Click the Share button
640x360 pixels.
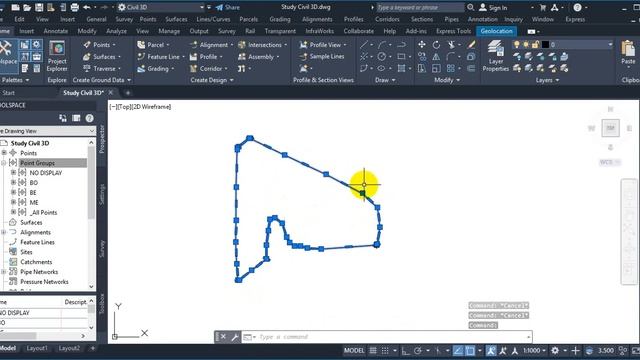pyautogui.click(x=228, y=7)
